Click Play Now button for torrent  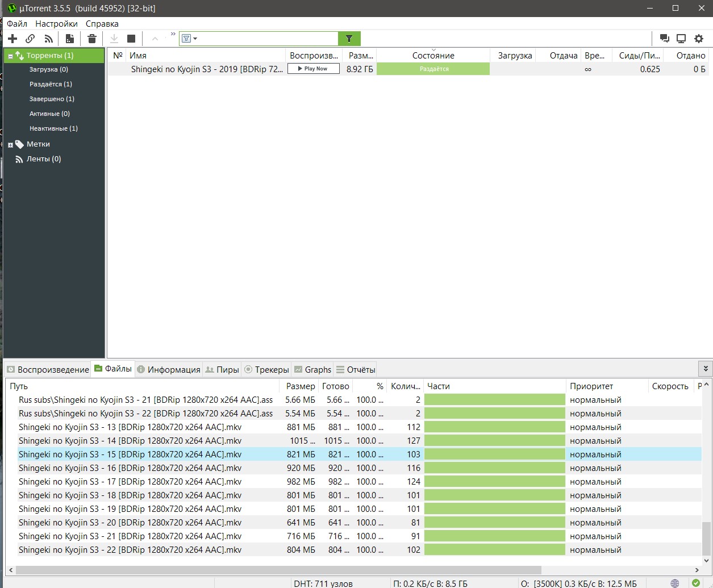click(x=314, y=69)
